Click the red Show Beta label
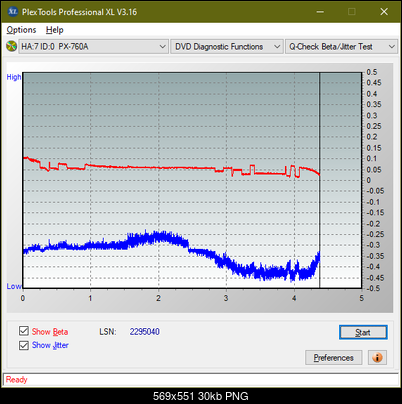This screenshot has width=402, height=404. [50, 332]
